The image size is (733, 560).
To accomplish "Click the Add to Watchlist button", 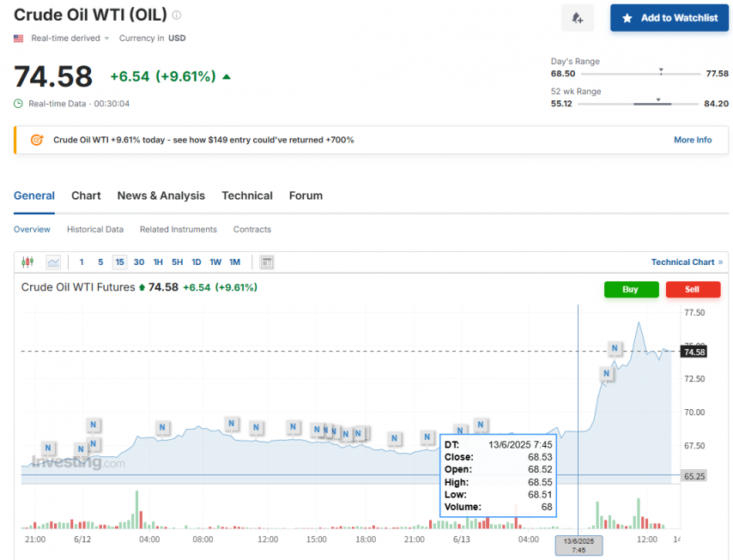I will [x=669, y=18].
